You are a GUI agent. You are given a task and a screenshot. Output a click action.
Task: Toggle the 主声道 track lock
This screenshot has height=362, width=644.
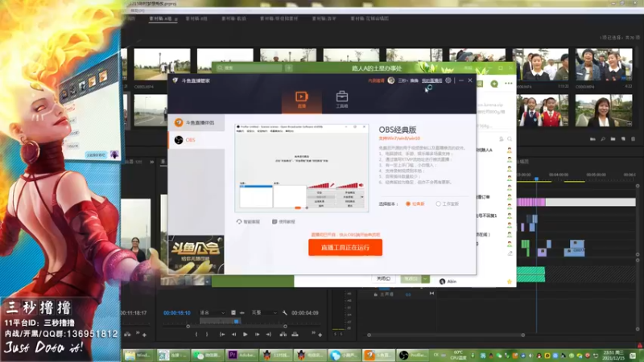tap(376, 294)
